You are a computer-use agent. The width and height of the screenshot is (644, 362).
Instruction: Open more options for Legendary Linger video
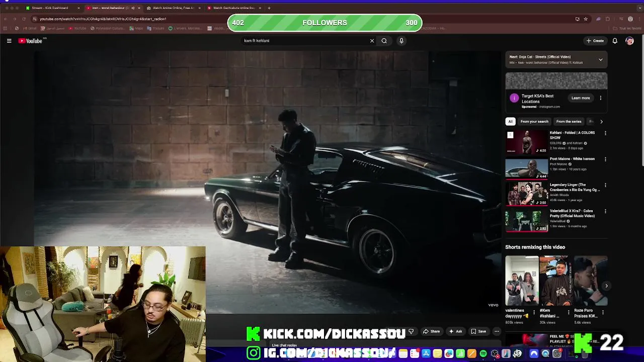tap(605, 185)
